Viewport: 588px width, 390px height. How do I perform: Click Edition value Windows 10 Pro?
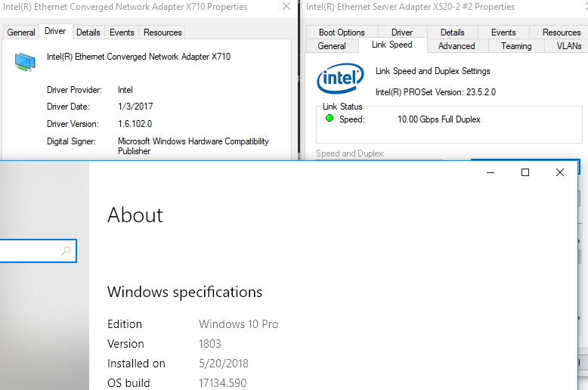[x=239, y=324]
